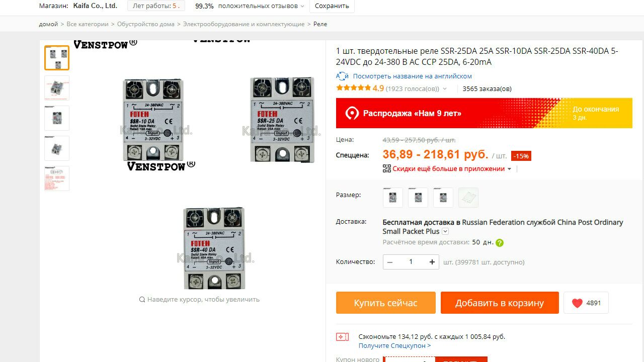The image size is (644, 362).
Task: Expand the app discounts dropdown
Action: pyautogui.click(x=509, y=169)
